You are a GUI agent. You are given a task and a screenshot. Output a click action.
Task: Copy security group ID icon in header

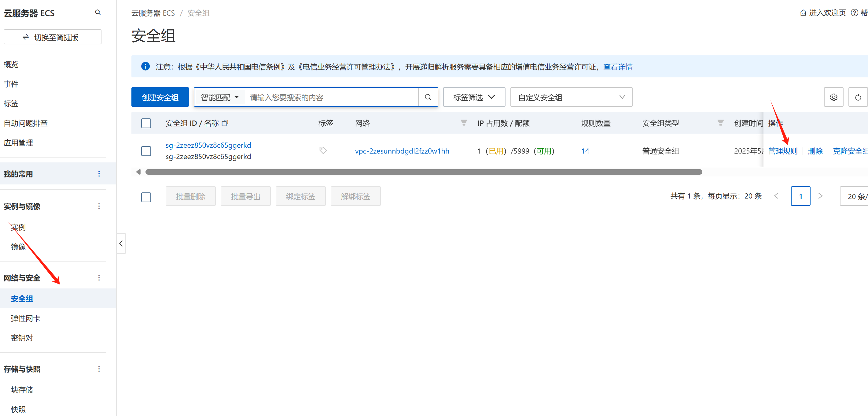[x=225, y=123]
